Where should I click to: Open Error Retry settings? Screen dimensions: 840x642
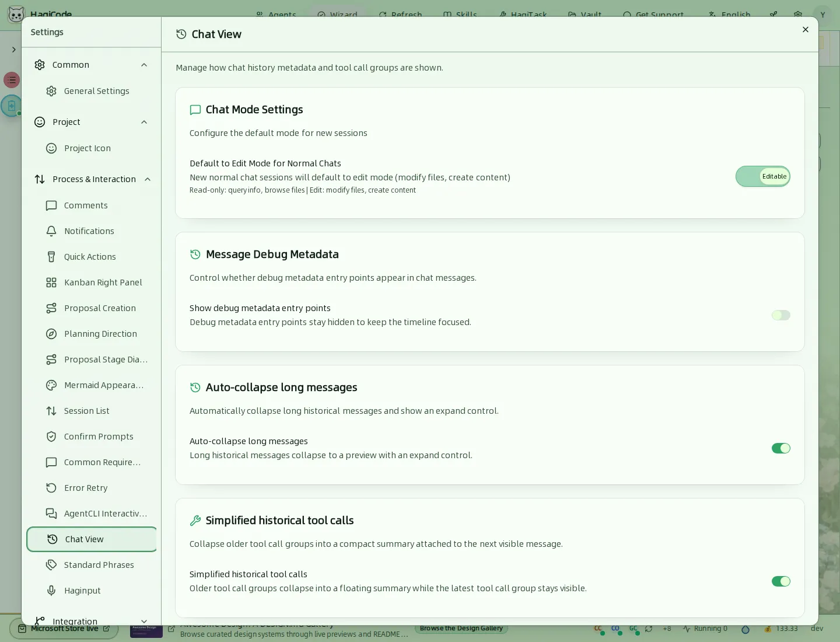[92, 488]
